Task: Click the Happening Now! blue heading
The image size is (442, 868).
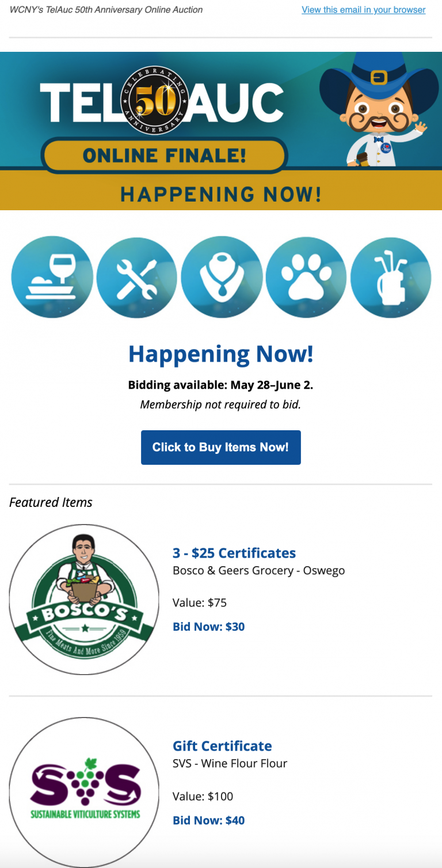Action: [221, 354]
